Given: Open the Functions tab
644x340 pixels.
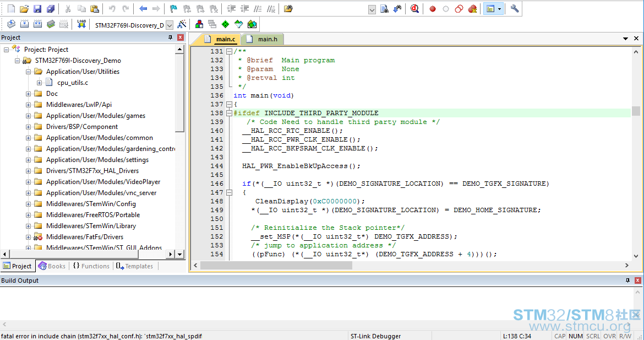Looking at the screenshot, I should 91,266.
